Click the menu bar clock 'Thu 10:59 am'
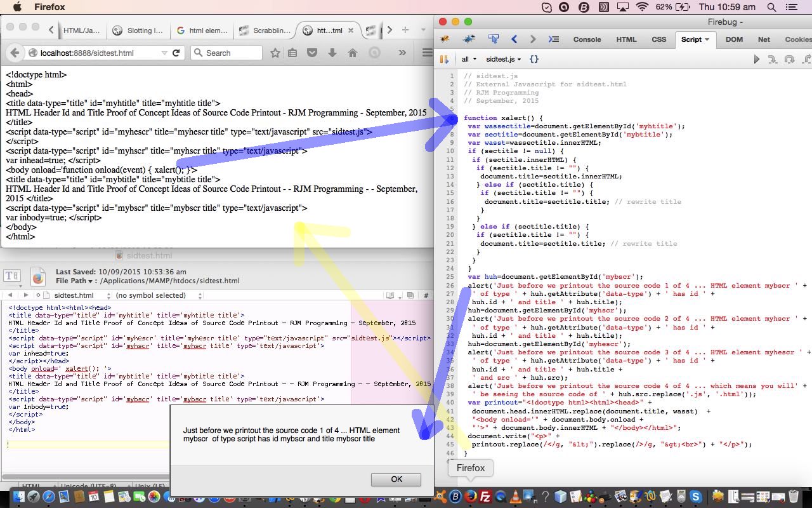 click(x=727, y=7)
